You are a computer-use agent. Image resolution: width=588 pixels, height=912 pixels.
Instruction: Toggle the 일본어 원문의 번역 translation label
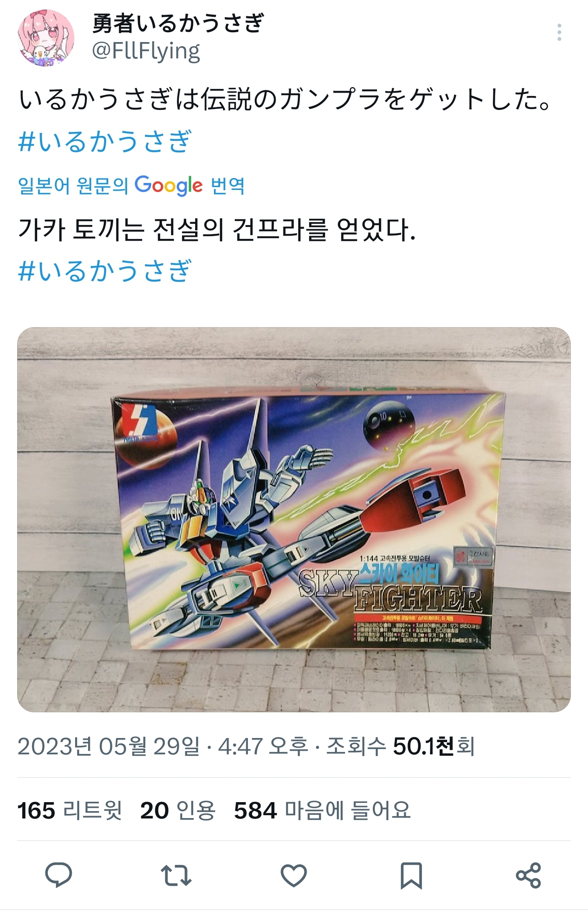[131, 186]
